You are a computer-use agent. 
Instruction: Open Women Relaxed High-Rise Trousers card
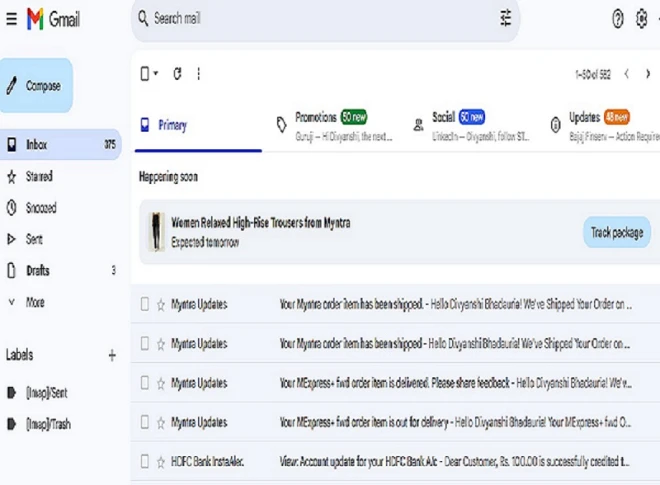pos(400,232)
